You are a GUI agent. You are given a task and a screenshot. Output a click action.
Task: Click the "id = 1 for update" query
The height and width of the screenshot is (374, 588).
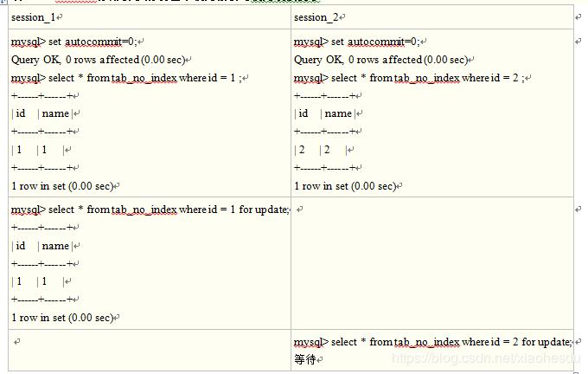pos(150,210)
